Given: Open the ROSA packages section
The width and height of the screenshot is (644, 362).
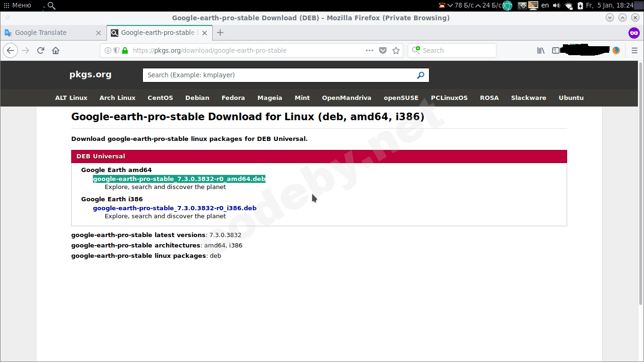Looking at the screenshot, I should pos(489,98).
